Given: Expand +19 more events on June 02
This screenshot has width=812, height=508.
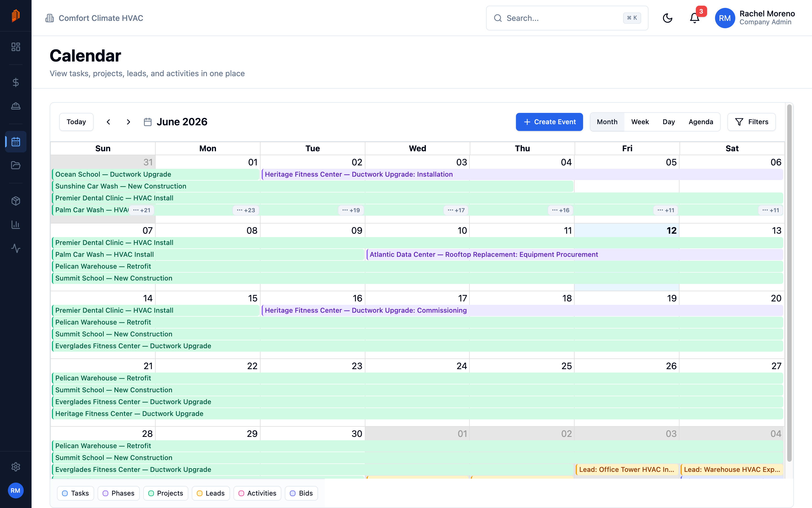Looking at the screenshot, I should click(x=351, y=210).
